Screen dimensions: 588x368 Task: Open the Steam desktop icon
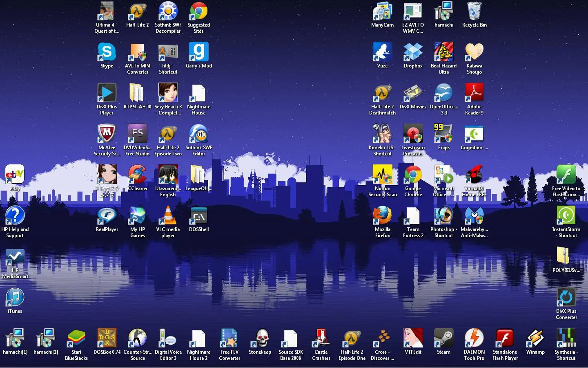(x=444, y=338)
